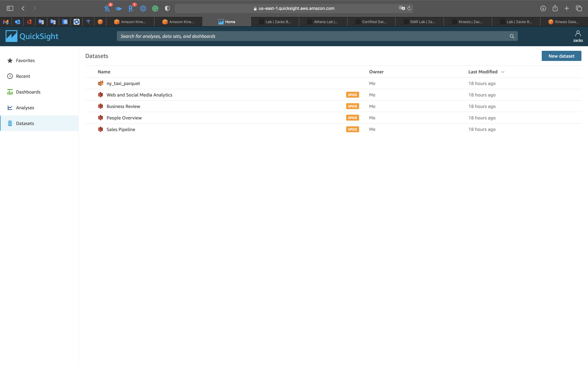Click the shield privacy report icon
The width and height of the screenshot is (588, 367).
[x=167, y=9]
